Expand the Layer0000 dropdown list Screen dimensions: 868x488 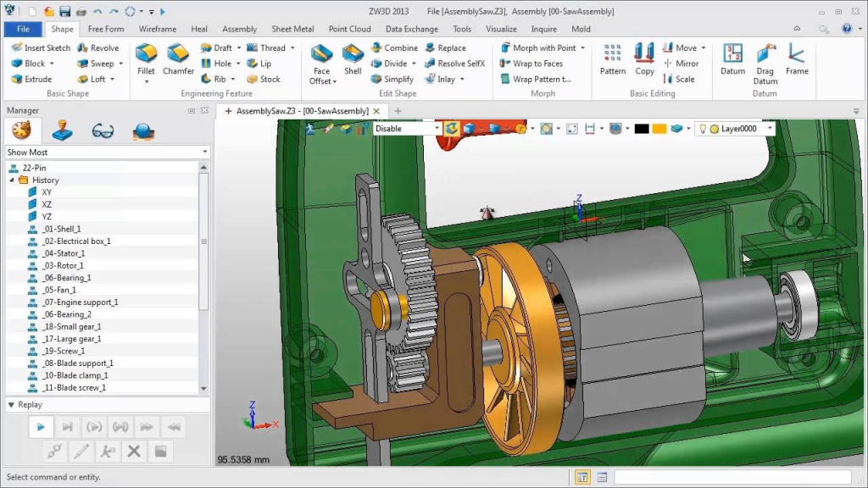(769, 129)
